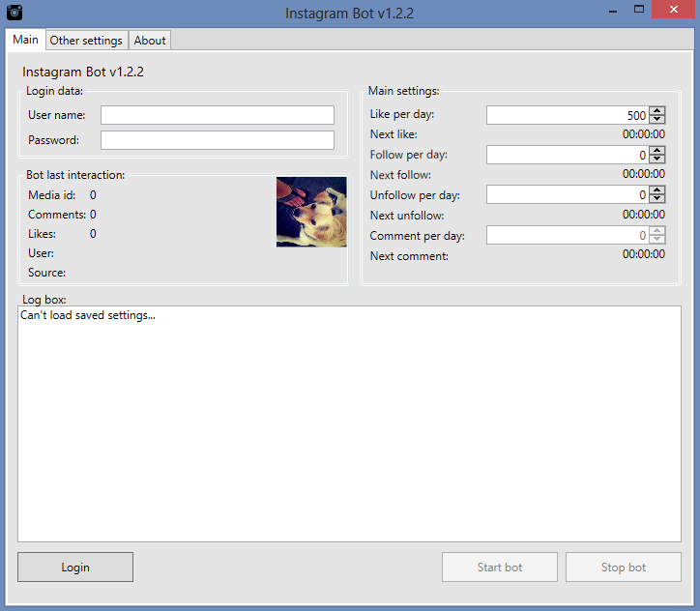This screenshot has width=700, height=611.
Task: Click the Comment per day value field
Action: click(x=568, y=235)
